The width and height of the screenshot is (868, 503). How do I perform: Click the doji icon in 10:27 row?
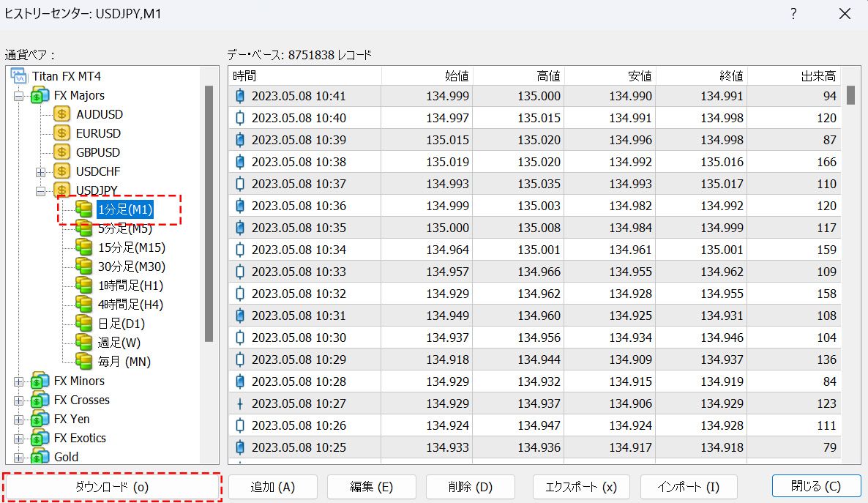click(240, 403)
